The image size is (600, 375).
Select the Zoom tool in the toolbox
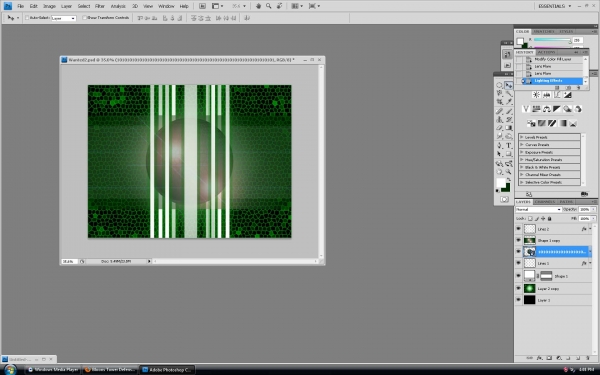pyautogui.click(x=509, y=172)
